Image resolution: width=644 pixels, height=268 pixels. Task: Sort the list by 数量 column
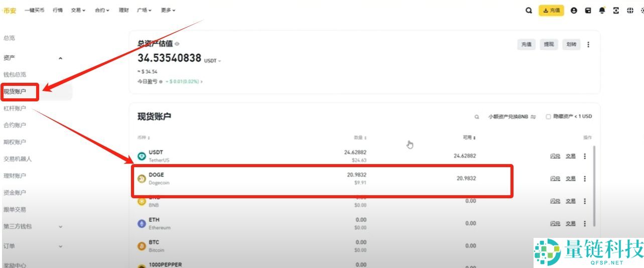click(x=359, y=138)
